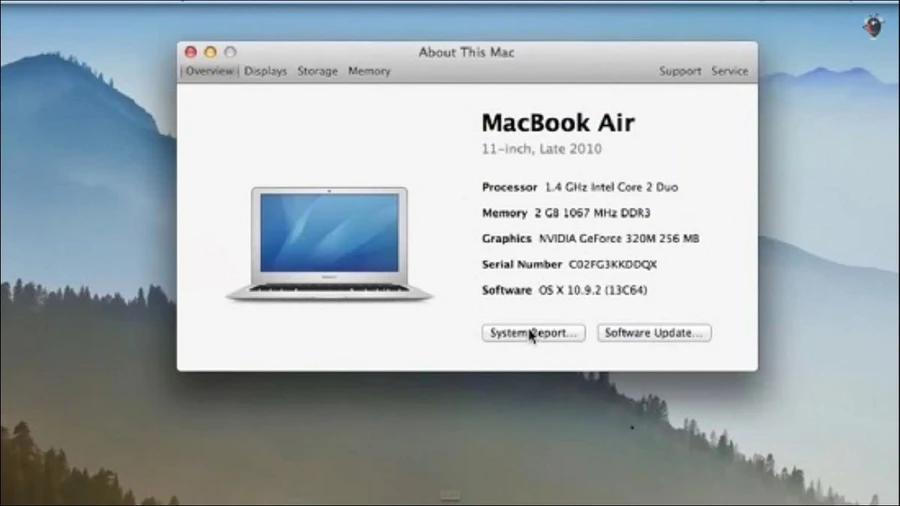The width and height of the screenshot is (900, 506).
Task: Click the MacBook Air heading
Action: tap(558, 123)
